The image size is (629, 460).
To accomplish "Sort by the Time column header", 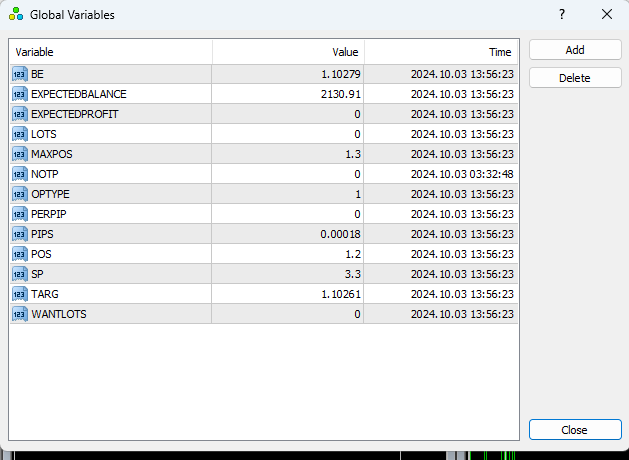I will pos(441,52).
